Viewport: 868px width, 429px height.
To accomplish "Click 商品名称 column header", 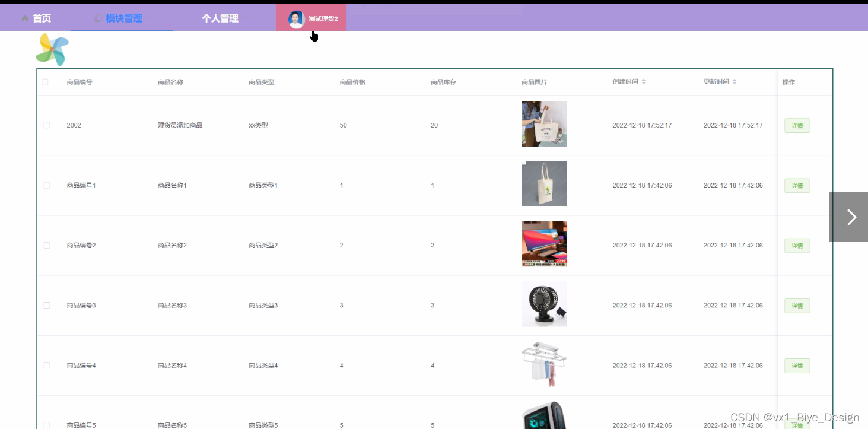I will (x=170, y=82).
